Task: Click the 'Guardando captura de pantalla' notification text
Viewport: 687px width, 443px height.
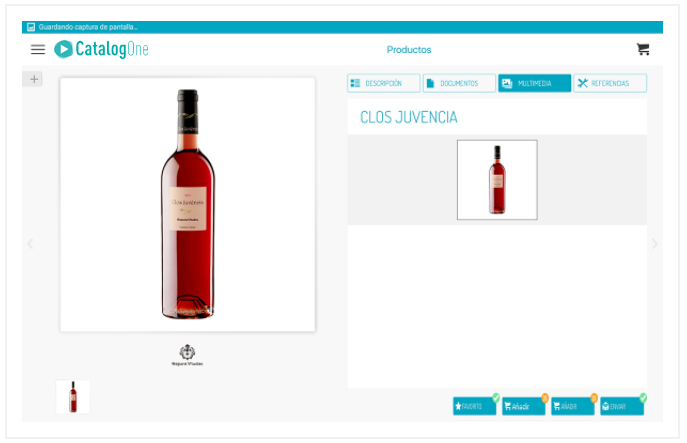Action: click(x=88, y=27)
